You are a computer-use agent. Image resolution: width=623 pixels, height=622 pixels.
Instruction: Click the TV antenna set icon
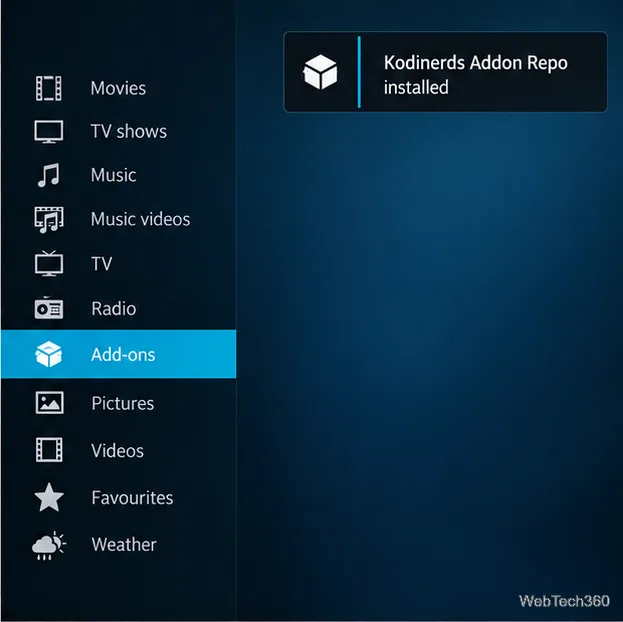48,264
